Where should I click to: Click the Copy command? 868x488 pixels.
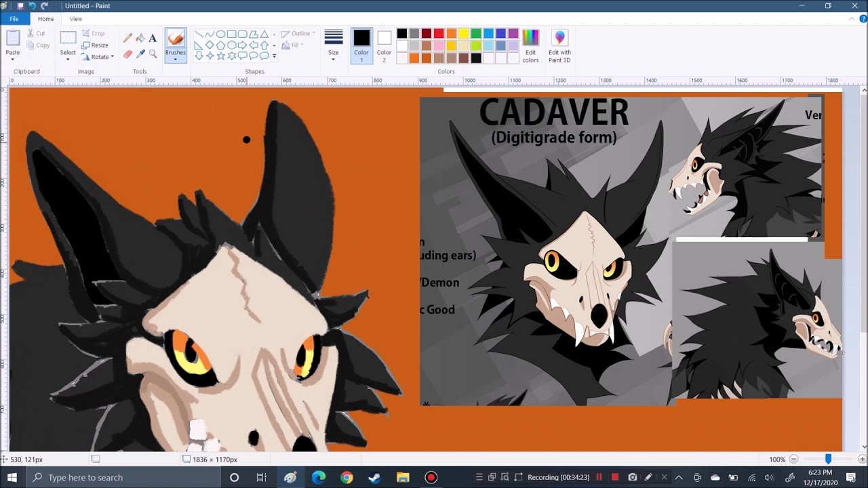tap(38, 45)
